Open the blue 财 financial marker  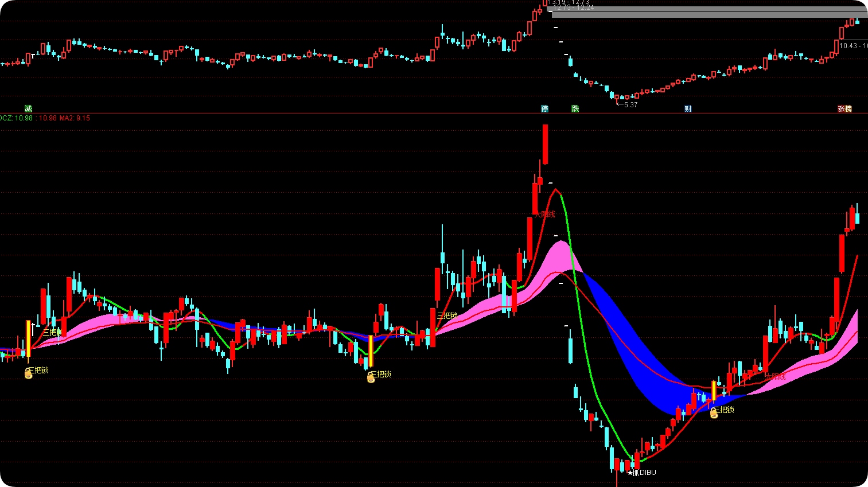pyautogui.click(x=688, y=108)
